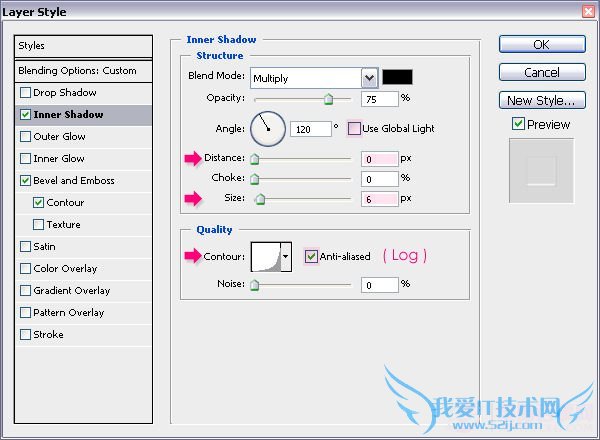
Task: Tick the Color Overlay checkbox
Action: tap(25, 269)
